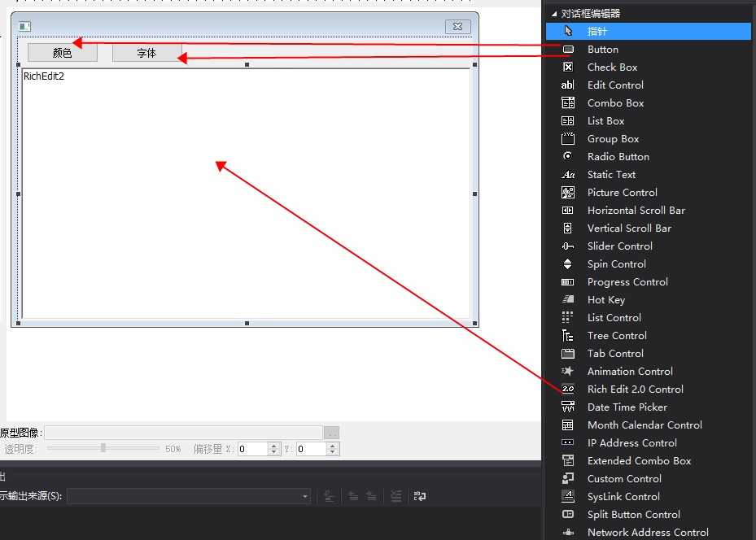
Task: Pick the List Box icon
Action: click(x=568, y=120)
